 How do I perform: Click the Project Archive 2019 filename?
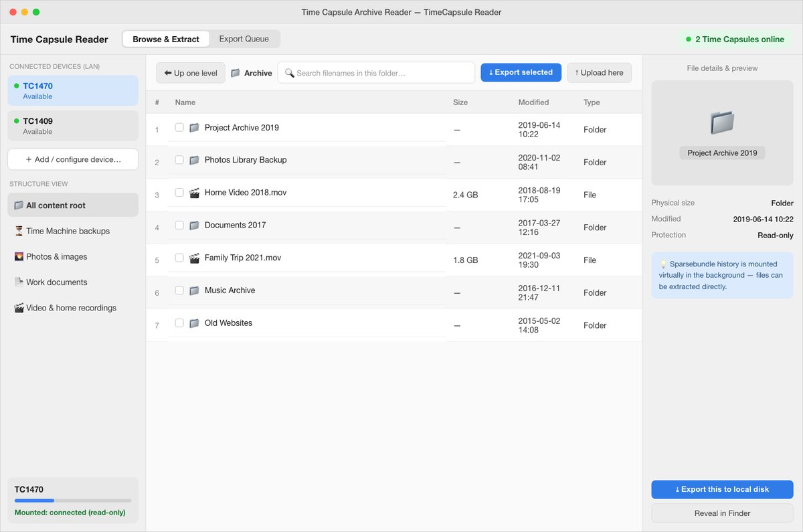click(242, 127)
